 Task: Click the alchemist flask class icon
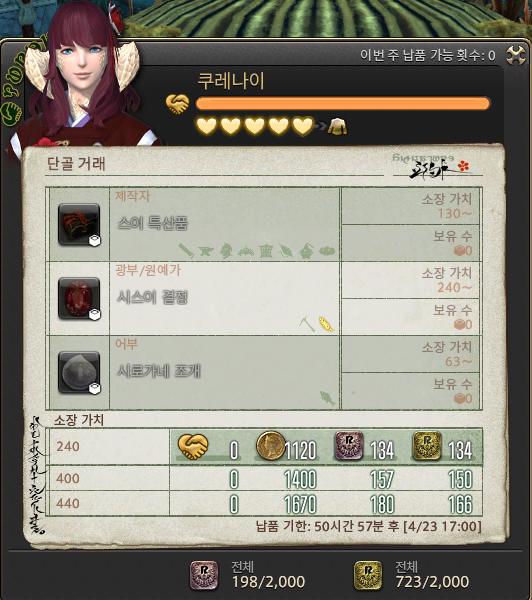click(x=307, y=251)
